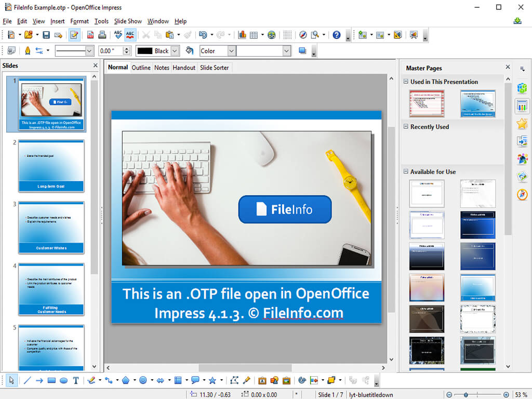Open the Properties sidebar deck
The image size is (532, 399).
click(x=522, y=88)
